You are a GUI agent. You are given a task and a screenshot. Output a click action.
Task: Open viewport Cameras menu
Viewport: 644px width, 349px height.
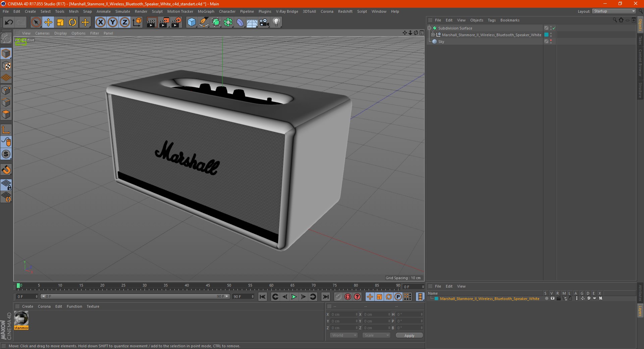pos(42,33)
